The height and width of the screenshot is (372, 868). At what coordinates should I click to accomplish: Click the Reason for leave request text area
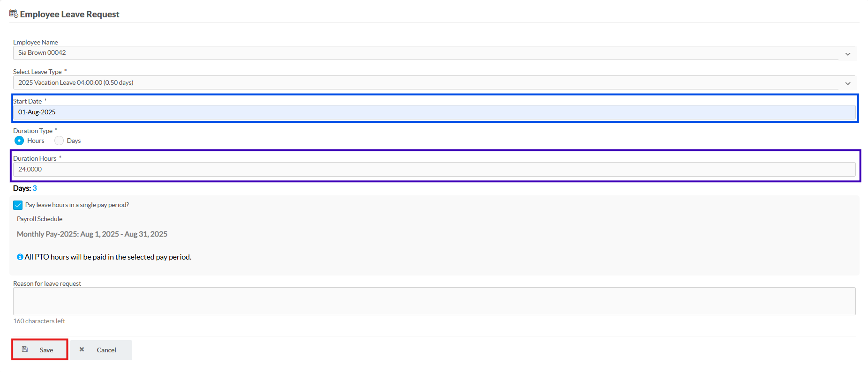point(434,301)
